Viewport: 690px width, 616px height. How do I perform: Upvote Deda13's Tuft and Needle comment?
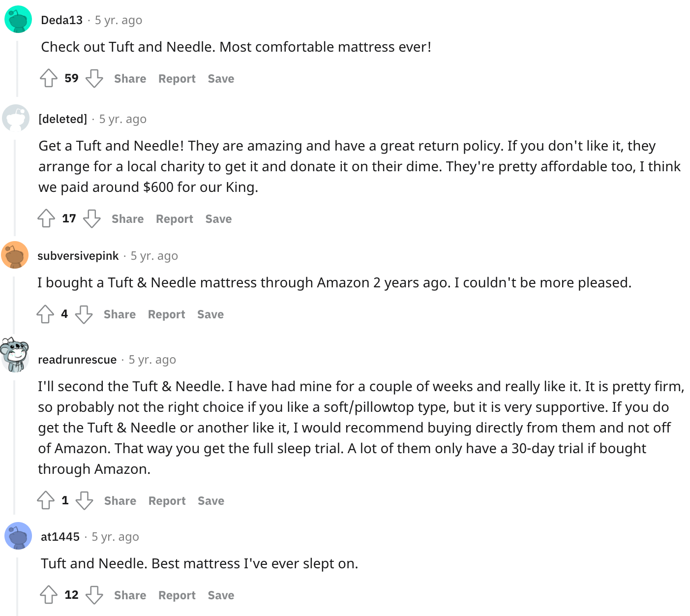49,78
